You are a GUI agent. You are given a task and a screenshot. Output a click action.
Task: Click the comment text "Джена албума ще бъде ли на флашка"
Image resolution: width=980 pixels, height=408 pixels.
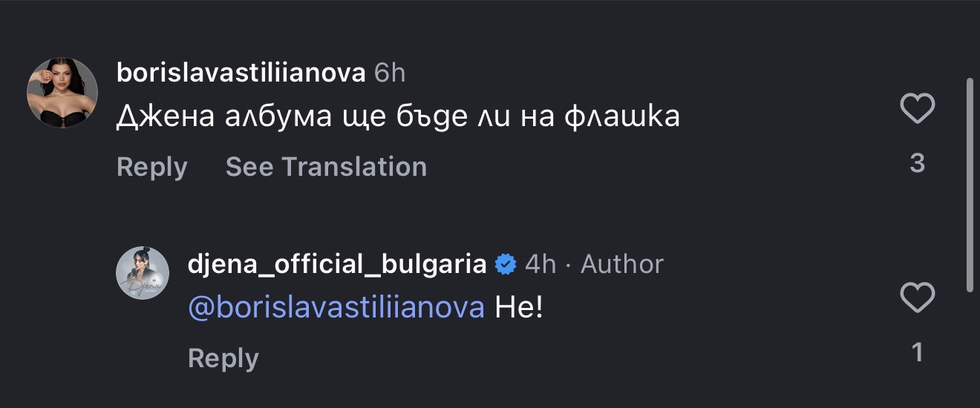pos(398,117)
